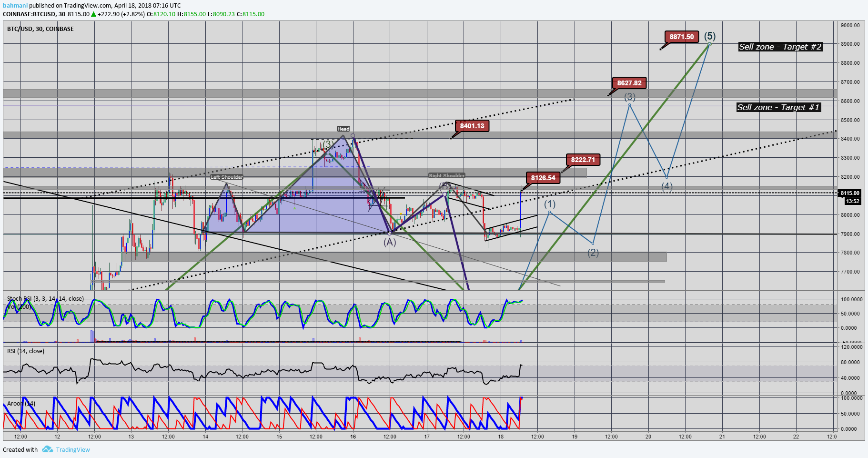Click the Stoch RSI indicator label
868x458 pixels.
click(x=45, y=299)
